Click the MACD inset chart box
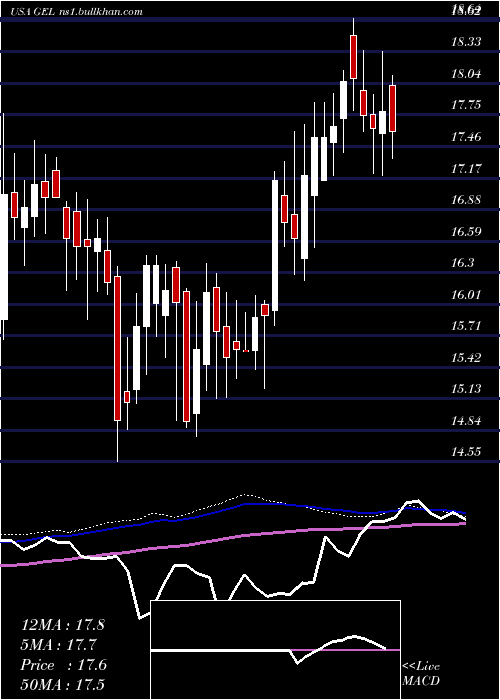500x700 pixels. [x=275, y=650]
